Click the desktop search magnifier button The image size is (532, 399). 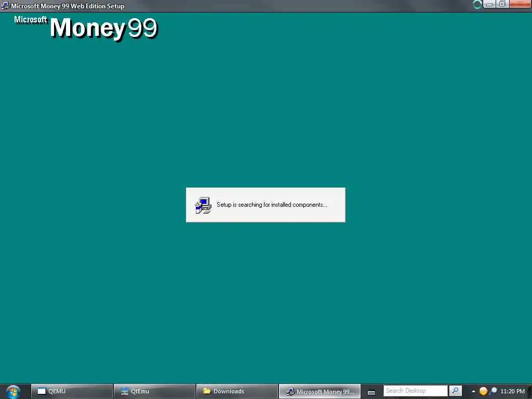click(455, 391)
